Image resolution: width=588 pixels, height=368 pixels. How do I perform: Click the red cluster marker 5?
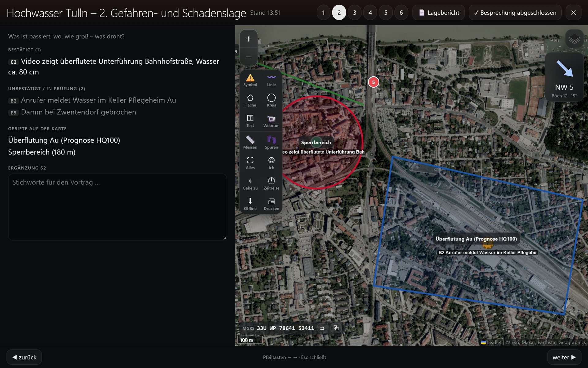373,82
